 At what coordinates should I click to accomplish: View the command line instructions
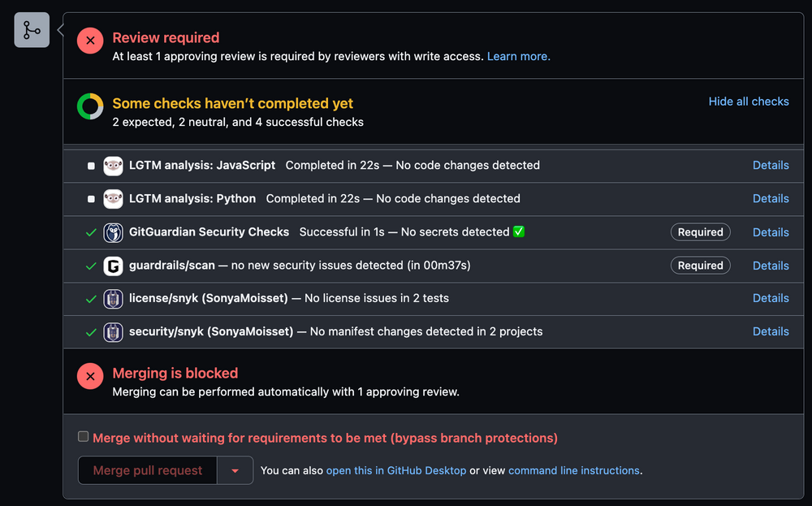(574, 470)
